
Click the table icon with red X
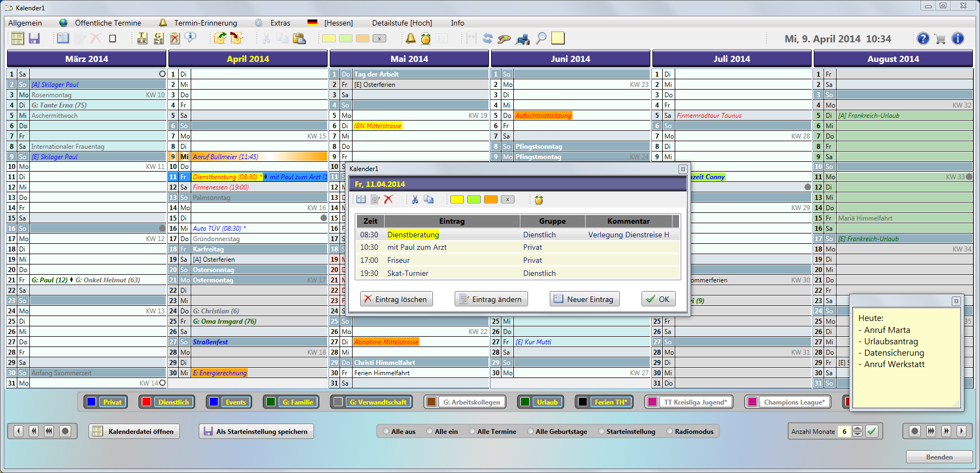174,39
